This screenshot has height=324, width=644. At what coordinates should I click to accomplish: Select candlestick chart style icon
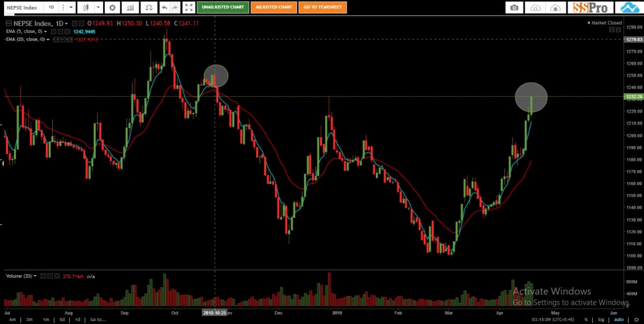[86, 8]
